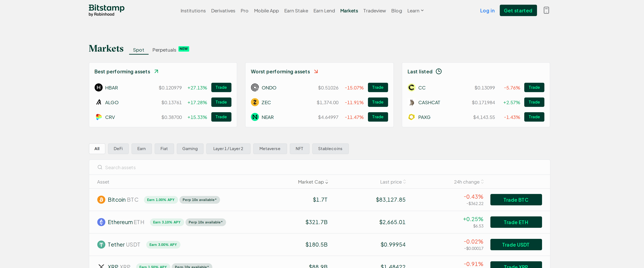This screenshot has height=268, width=644.
Task: Select the All category filter
Action: (97, 149)
